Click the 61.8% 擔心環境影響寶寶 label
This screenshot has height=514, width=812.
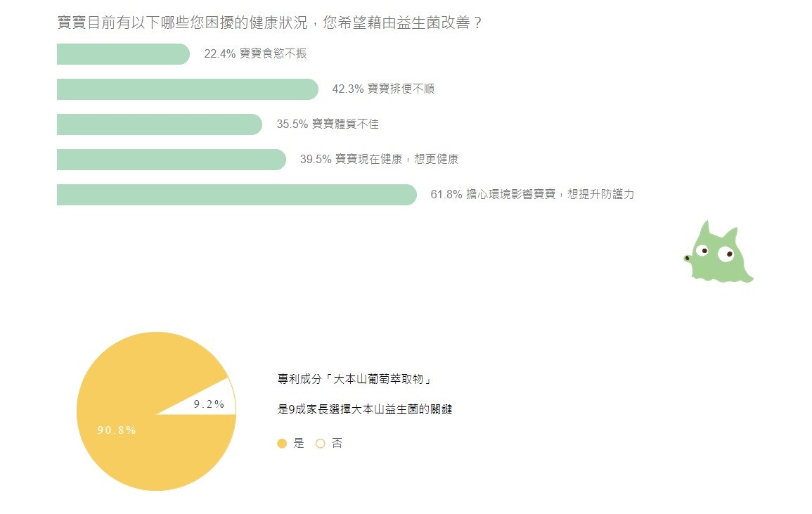(532, 195)
